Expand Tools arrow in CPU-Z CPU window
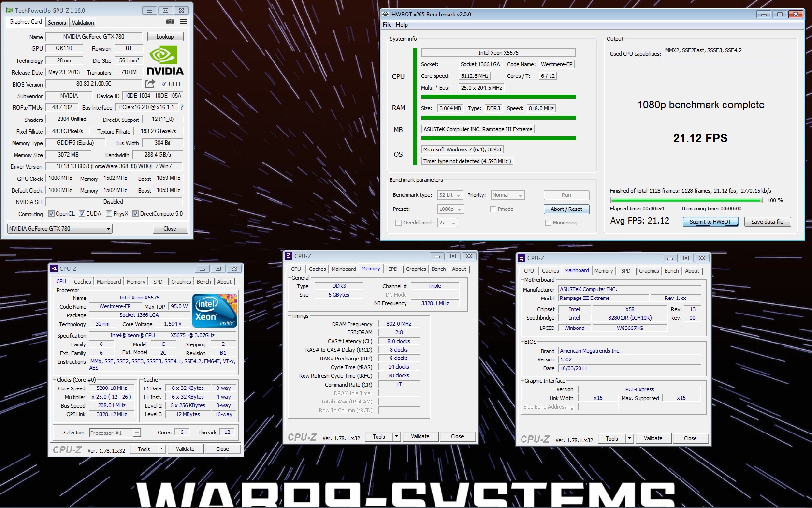 point(162,449)
